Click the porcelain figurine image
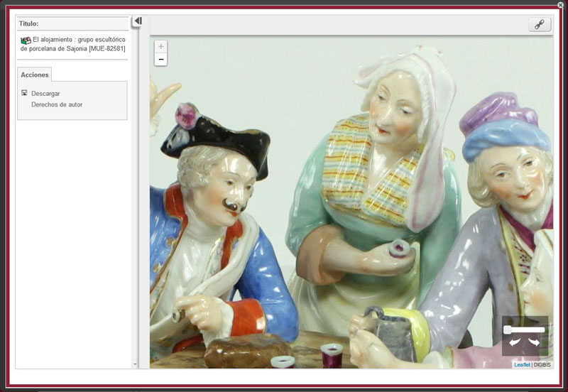 [x=351, y=202]
